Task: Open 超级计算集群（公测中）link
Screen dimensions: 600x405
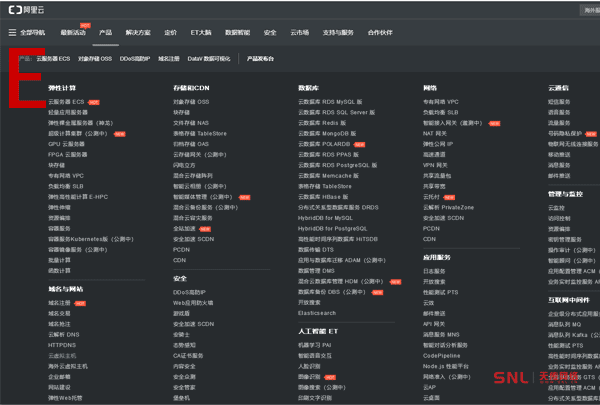Action: pos(78,134)
